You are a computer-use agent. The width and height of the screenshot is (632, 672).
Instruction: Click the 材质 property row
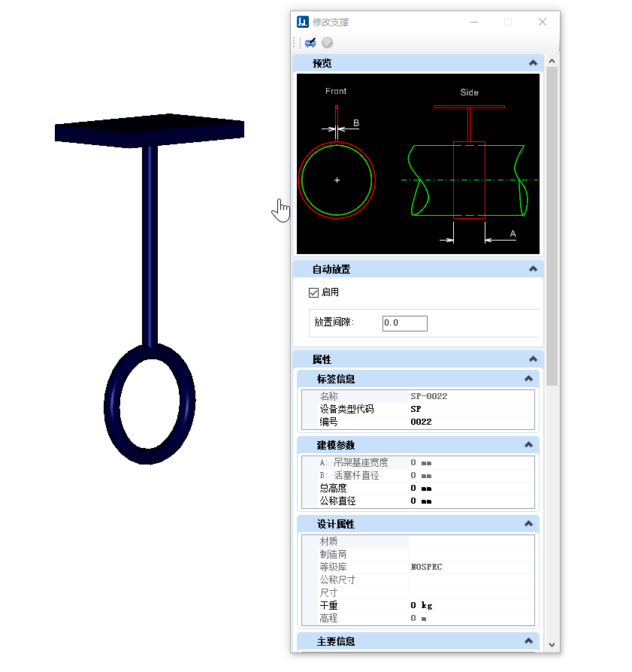click(418, 542)
